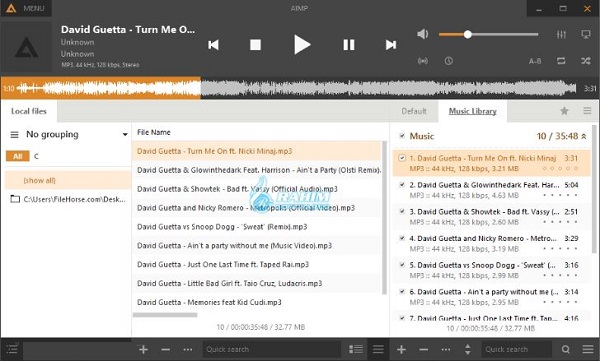600x361 pixels.
Task: Uncheck track 2 David Guetta & Glowinthedark
Action: point(402,185)
